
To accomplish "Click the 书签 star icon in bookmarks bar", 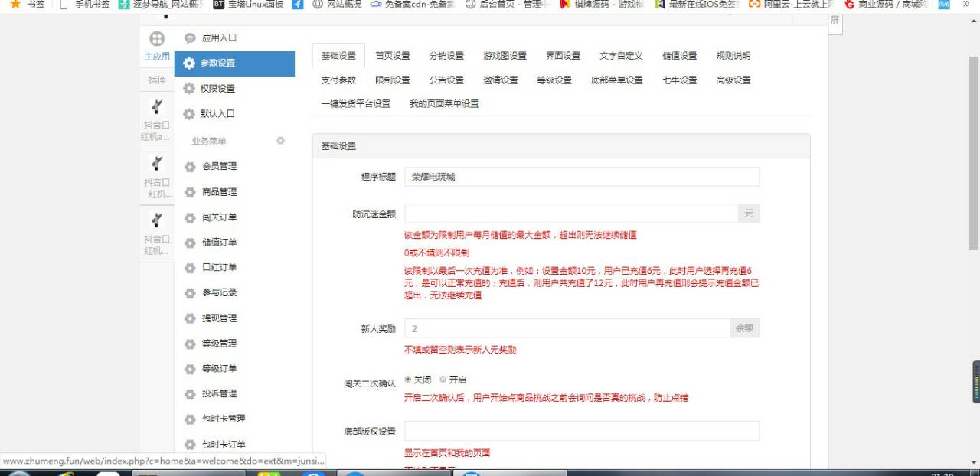I will [x=15, y=4].
